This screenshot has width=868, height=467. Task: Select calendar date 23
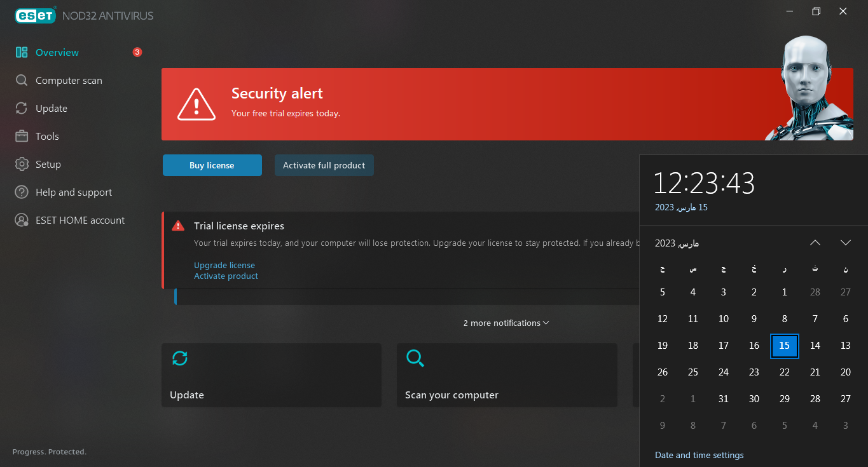click(754, 372)
